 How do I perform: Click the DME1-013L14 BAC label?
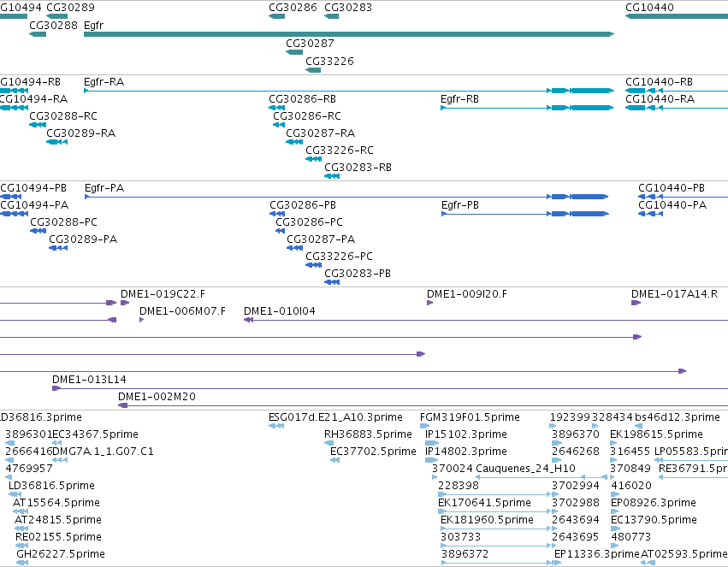[89, 380]
